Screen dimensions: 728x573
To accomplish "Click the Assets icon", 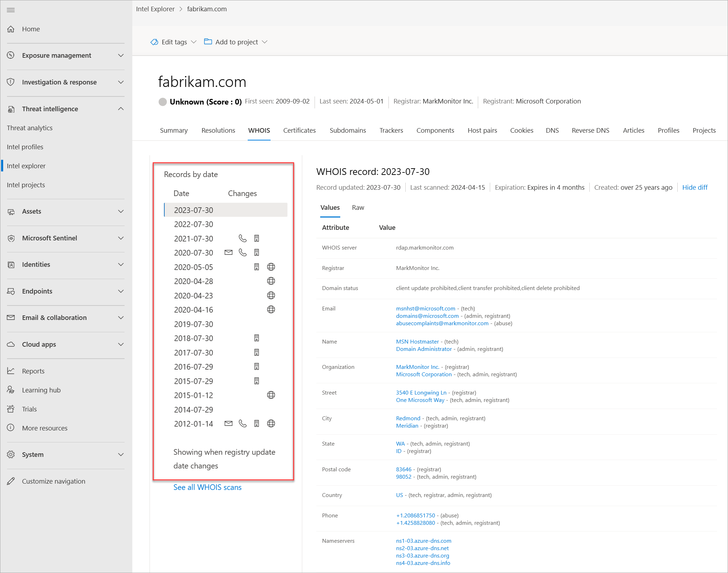I will click(11, 211).
